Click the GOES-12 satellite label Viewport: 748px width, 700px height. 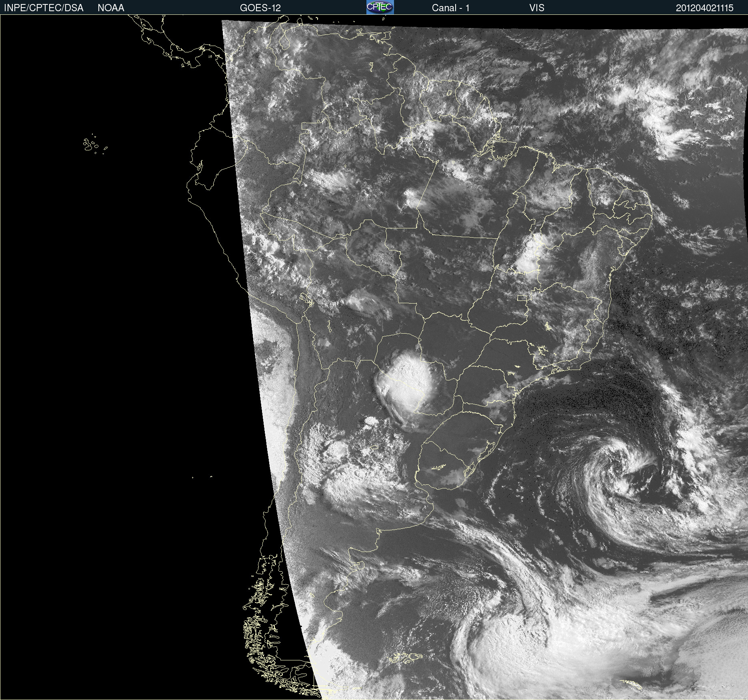click(x=260, y=8)
